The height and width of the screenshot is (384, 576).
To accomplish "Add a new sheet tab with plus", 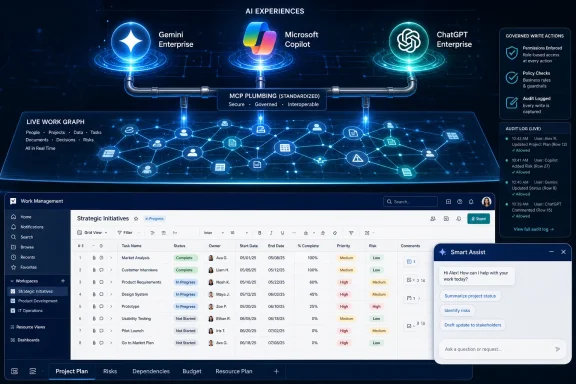I will (x=276, y=372).
